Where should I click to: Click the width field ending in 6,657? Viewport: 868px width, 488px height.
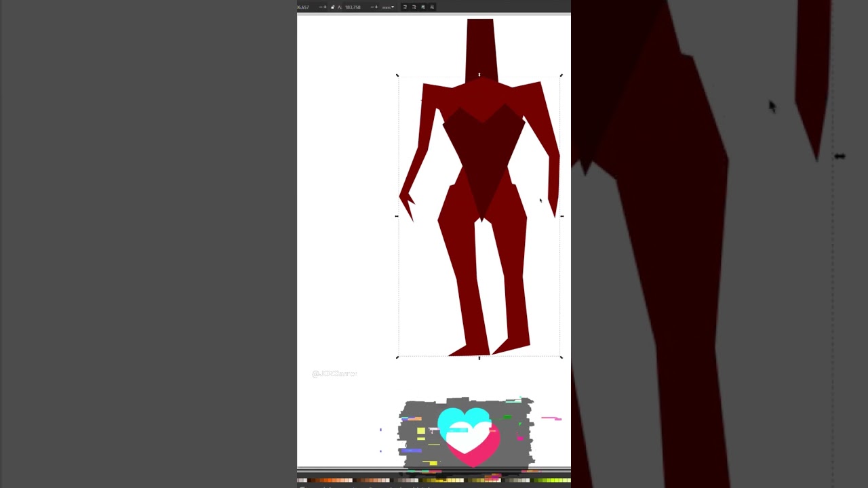[303, 7]
